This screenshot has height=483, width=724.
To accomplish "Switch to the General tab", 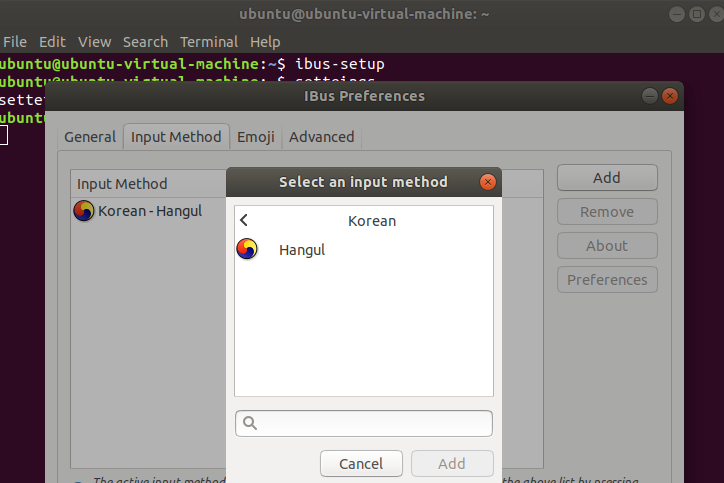I will click(90, 137).
